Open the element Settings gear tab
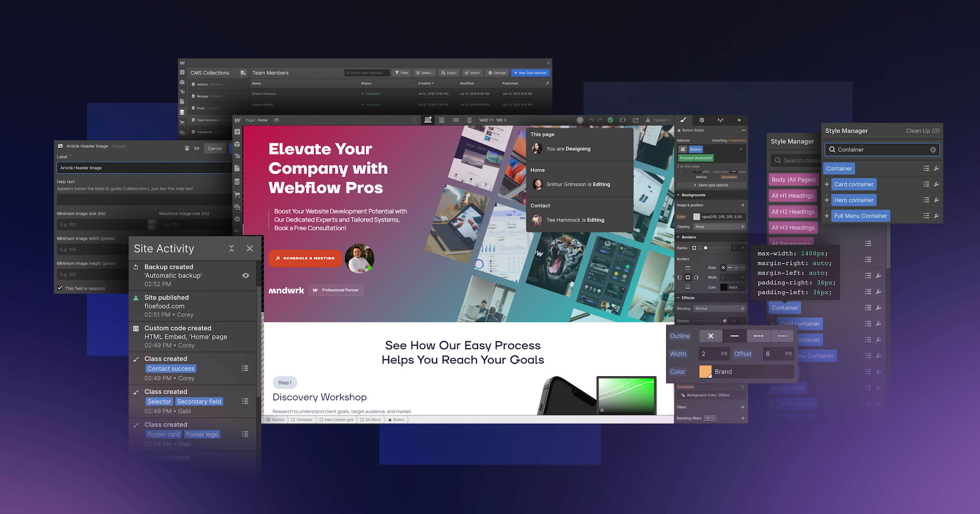 coord(702,120)
